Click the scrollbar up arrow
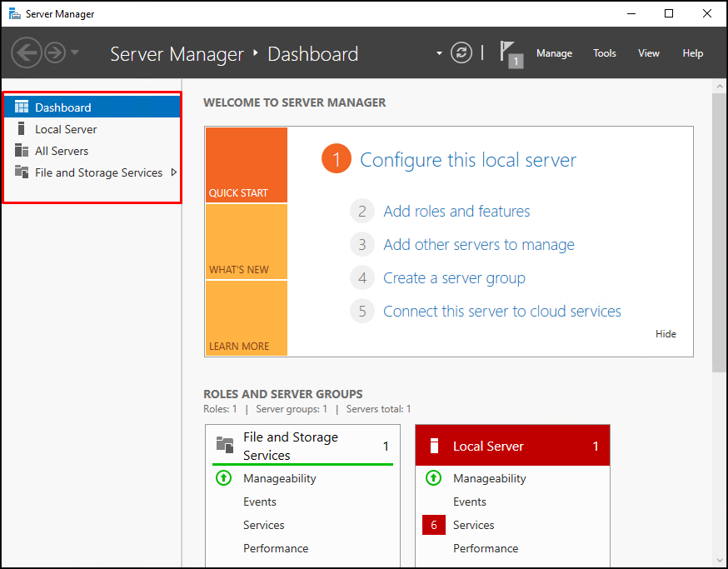The width and height of the screenshot is (728, 569). point(720,87)
